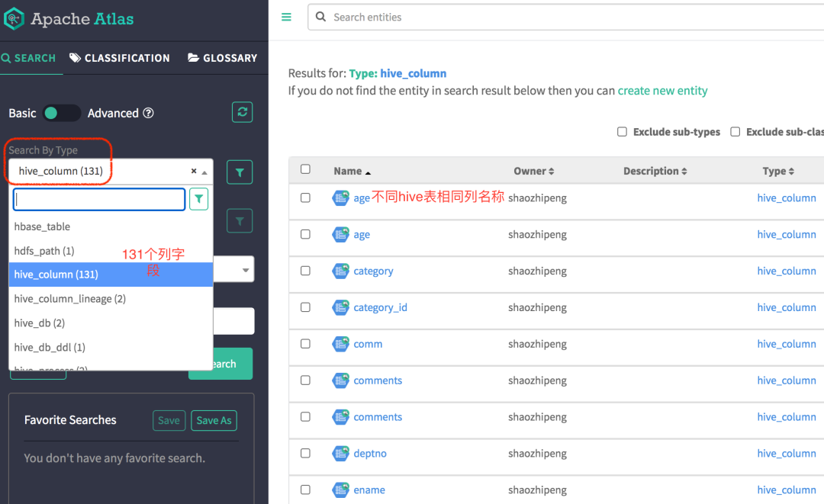Screen dimensions: 824x504
Task: Tick checkbox for ename row
Action: point(305,490)
